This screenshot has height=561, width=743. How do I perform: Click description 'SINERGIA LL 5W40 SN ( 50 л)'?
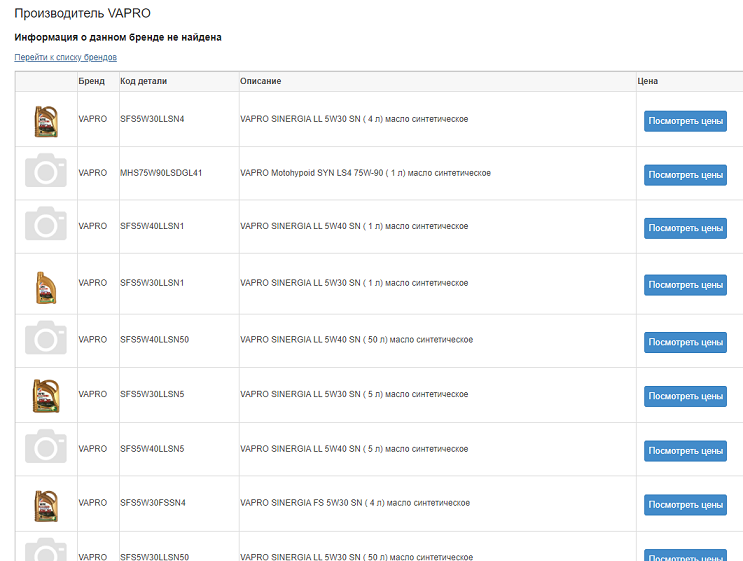329,340
